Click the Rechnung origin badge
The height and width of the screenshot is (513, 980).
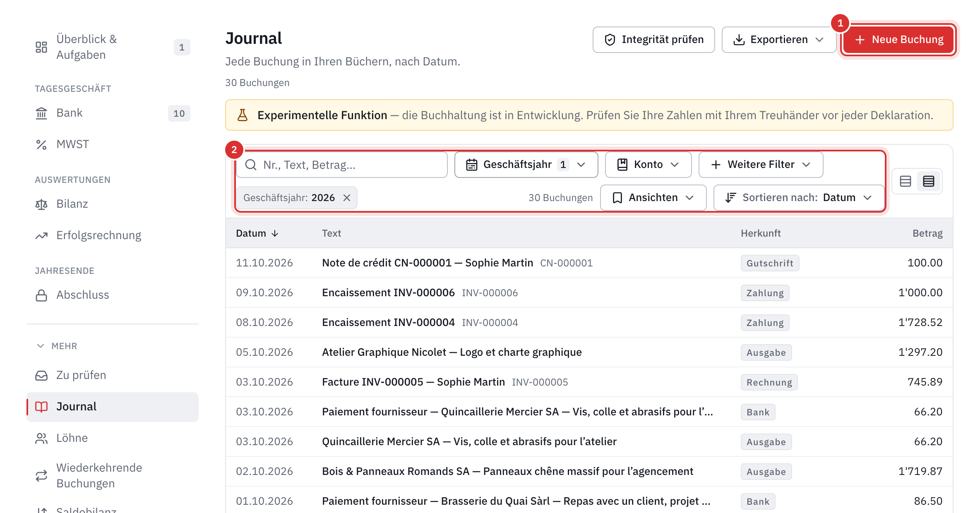769,382
